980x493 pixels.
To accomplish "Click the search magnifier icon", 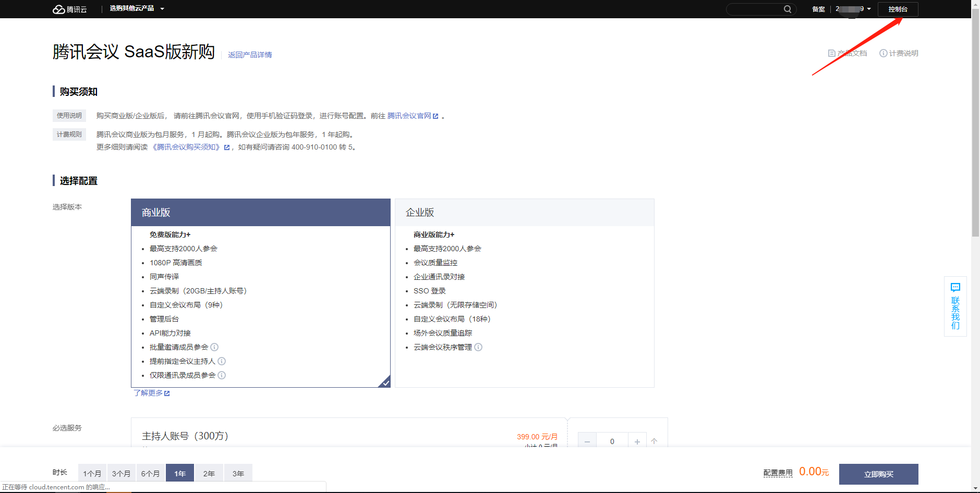I will coord(788,9).
